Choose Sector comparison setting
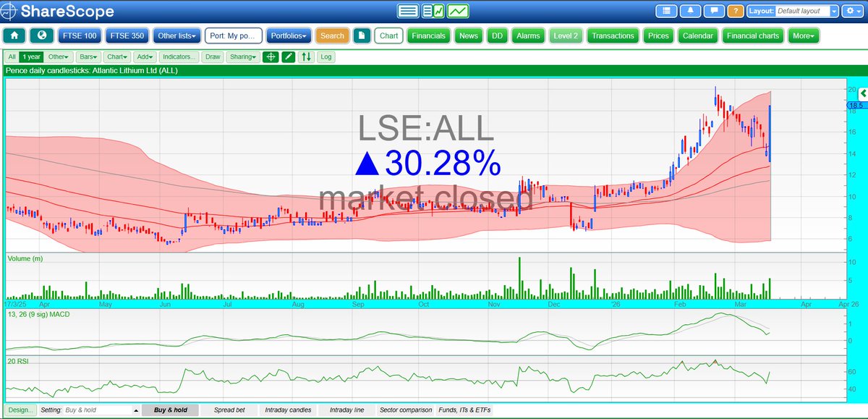The width and height of the screenshot is (868, 419). (x=405, y=410)
